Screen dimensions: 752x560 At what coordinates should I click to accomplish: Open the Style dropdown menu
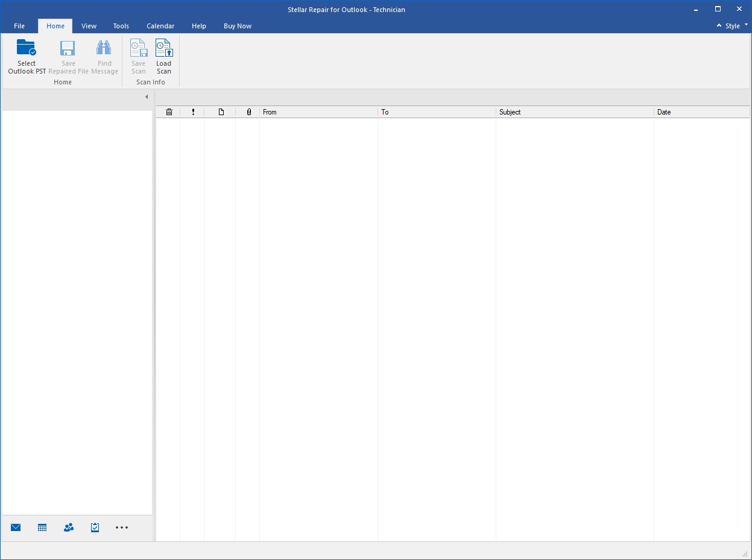(x=736, y=26)
